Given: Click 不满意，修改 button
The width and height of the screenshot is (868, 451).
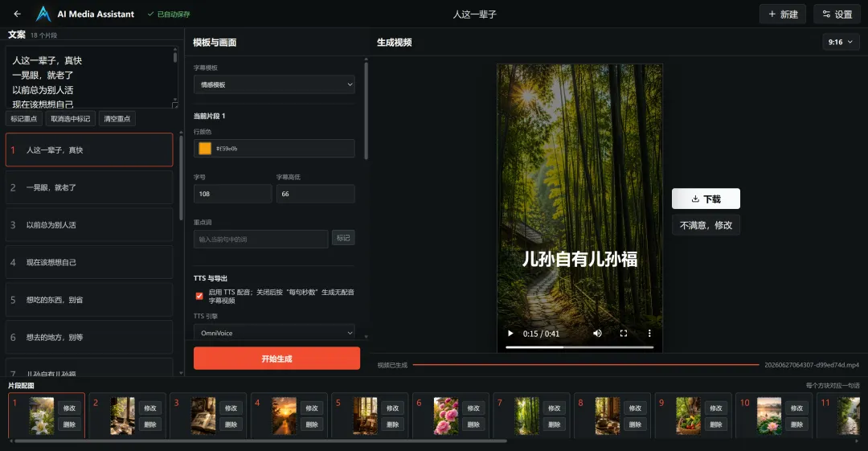Looking at the screenshot, I should click(x=706, y=225).
